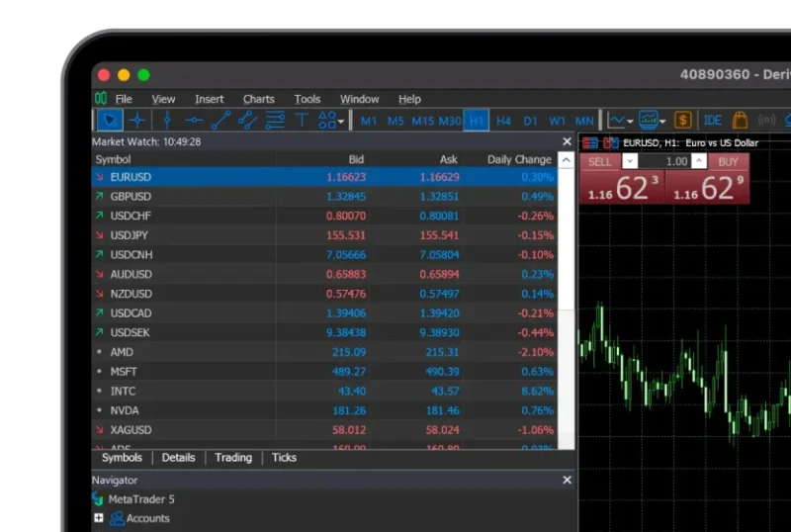791x532 pixels.
Task: Open the Window menu
Action: [359, 99]
